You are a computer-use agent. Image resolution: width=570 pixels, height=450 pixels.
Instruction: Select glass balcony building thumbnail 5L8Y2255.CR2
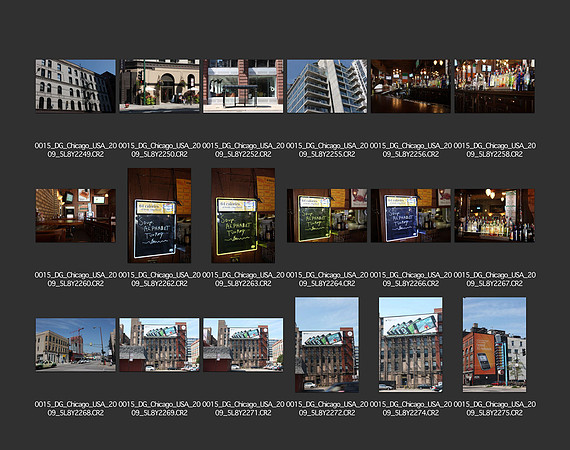(x=327, y=86)
